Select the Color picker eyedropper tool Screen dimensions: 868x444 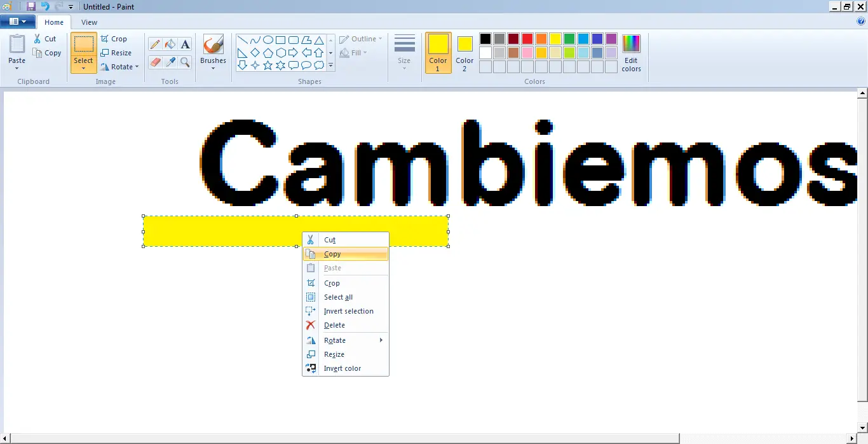(170, 62)
